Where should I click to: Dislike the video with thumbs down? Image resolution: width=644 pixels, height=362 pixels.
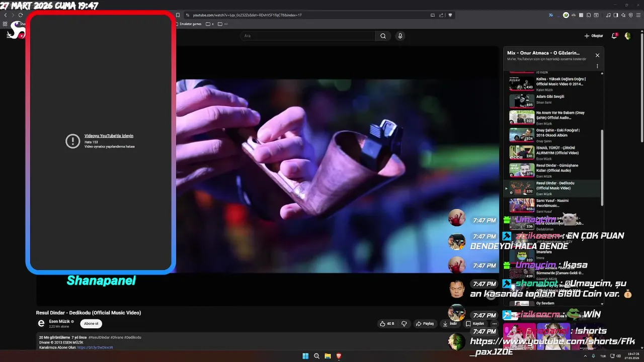tap(404, 324)
